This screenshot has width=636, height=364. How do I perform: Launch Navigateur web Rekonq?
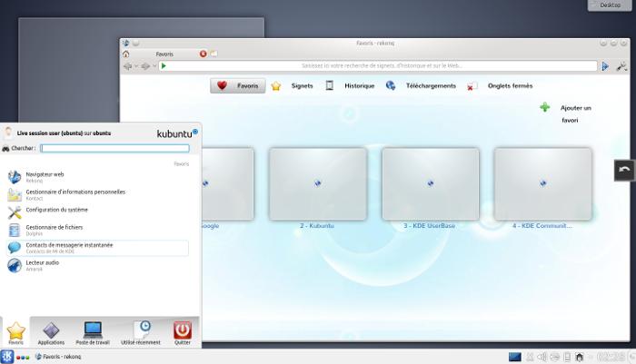pos(97,177)
